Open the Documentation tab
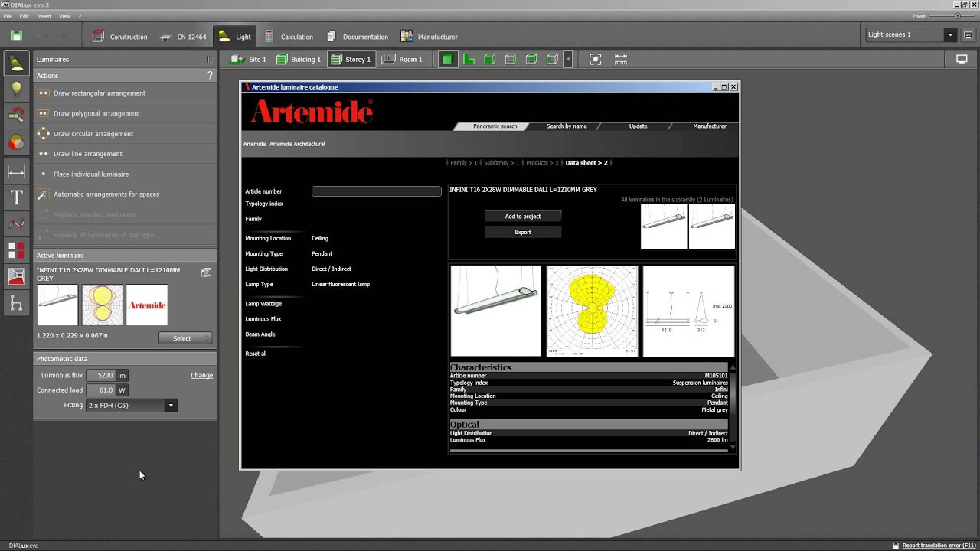 tap(358, 36)
